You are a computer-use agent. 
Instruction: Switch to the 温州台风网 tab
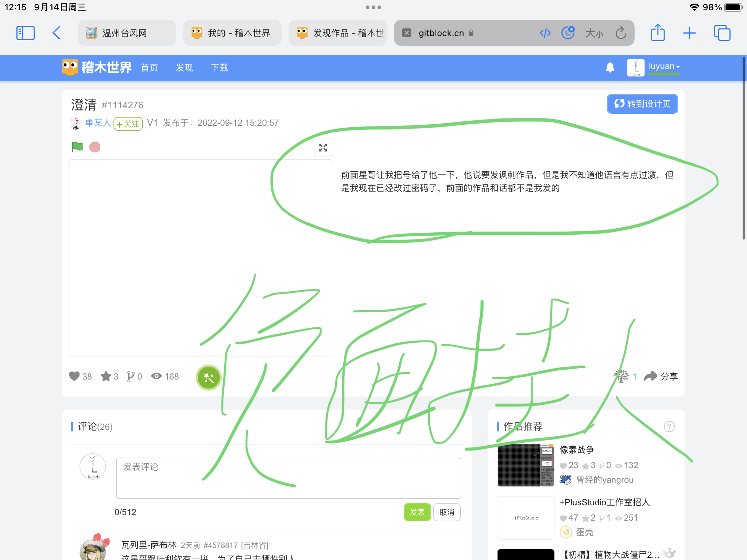127,33
